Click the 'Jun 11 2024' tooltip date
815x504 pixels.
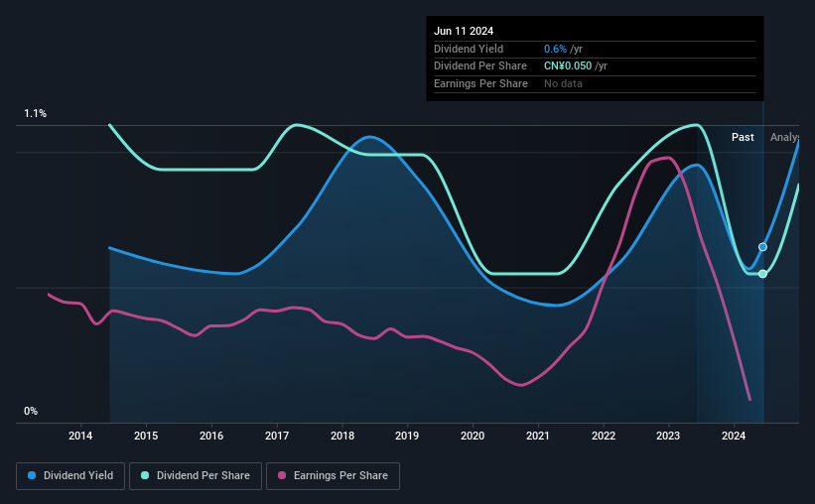click(x=464, y=31)
